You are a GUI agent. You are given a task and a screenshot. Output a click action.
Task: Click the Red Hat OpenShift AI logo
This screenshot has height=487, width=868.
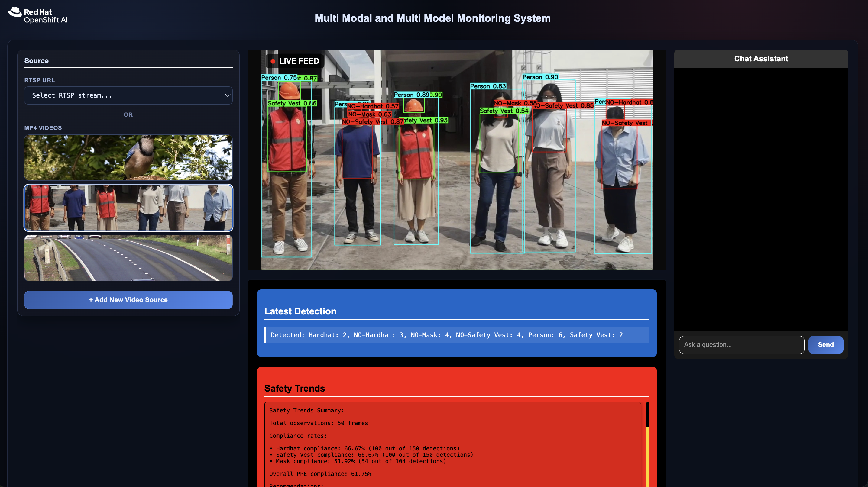click(38, 15)
